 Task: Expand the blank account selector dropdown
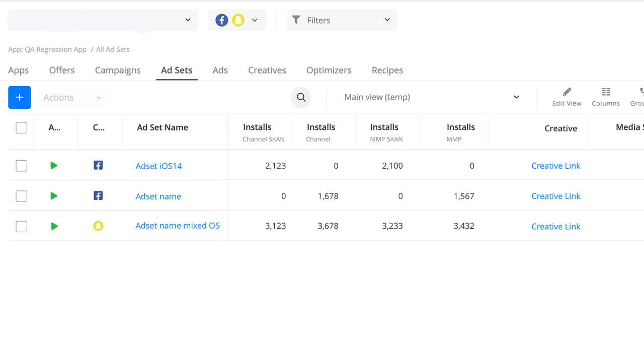pyautogui.click(x=103, y=20)
